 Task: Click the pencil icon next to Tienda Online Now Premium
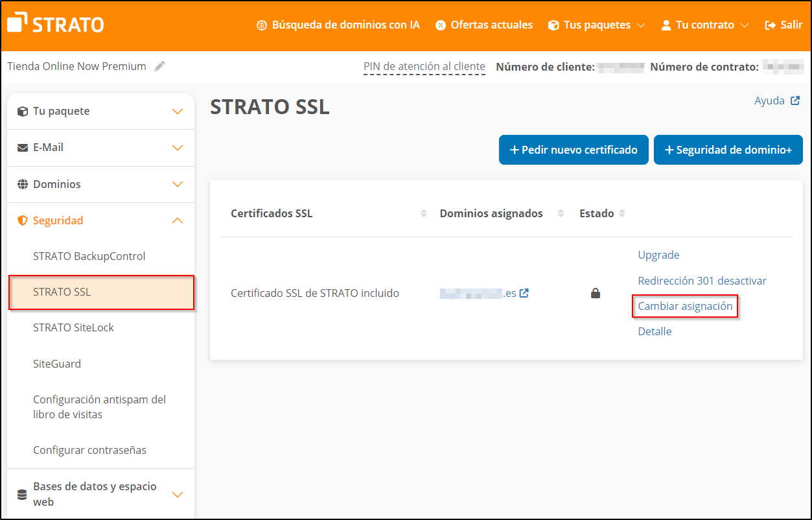(x=159, y=65)
